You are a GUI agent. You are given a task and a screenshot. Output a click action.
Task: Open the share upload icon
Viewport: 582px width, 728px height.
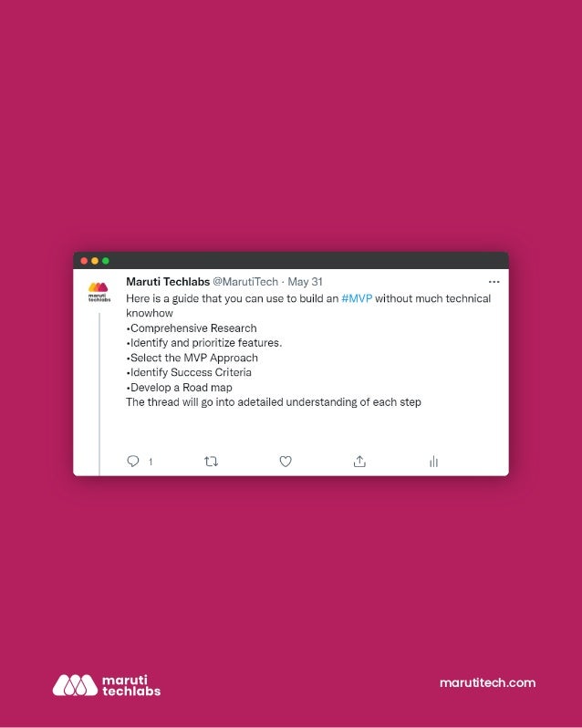pos(359,461)
